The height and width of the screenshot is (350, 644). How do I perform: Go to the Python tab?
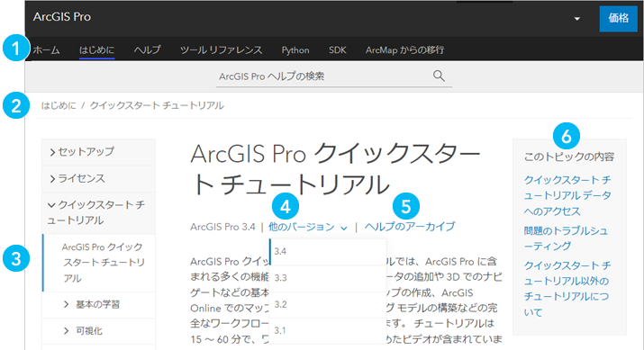pos(295,50)
